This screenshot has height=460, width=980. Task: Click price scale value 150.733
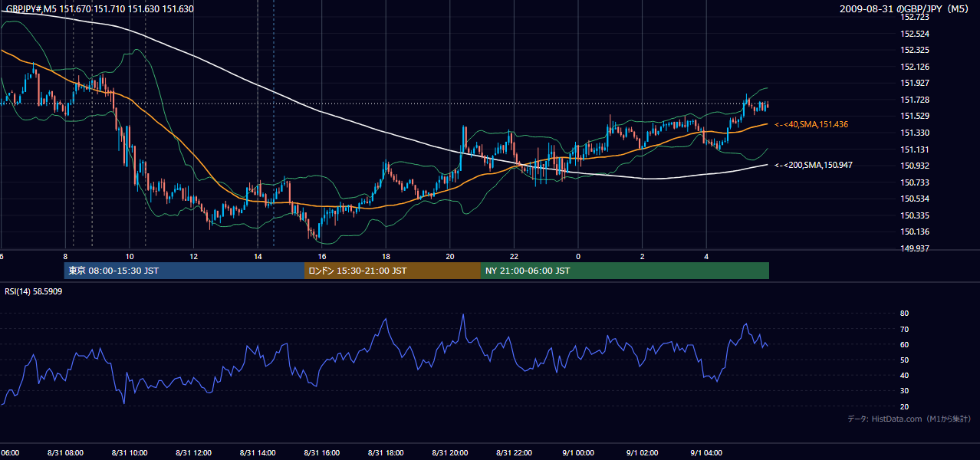(x=916, y=182)
